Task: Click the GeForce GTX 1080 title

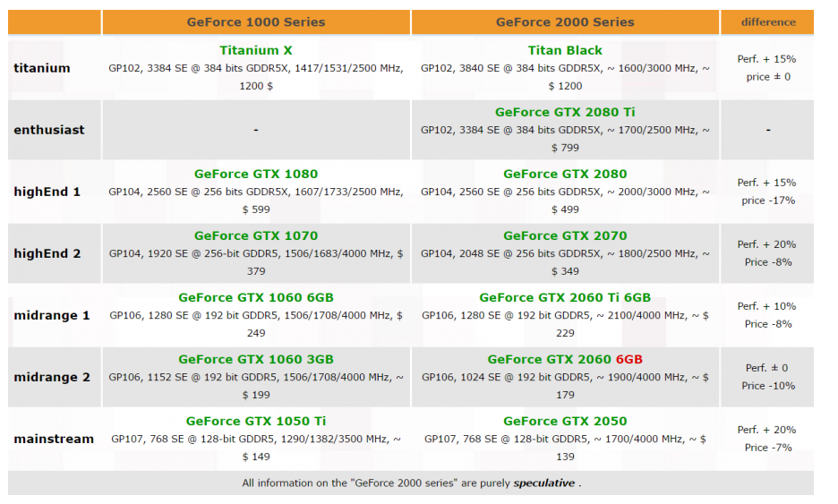Action: click(255, 175)
